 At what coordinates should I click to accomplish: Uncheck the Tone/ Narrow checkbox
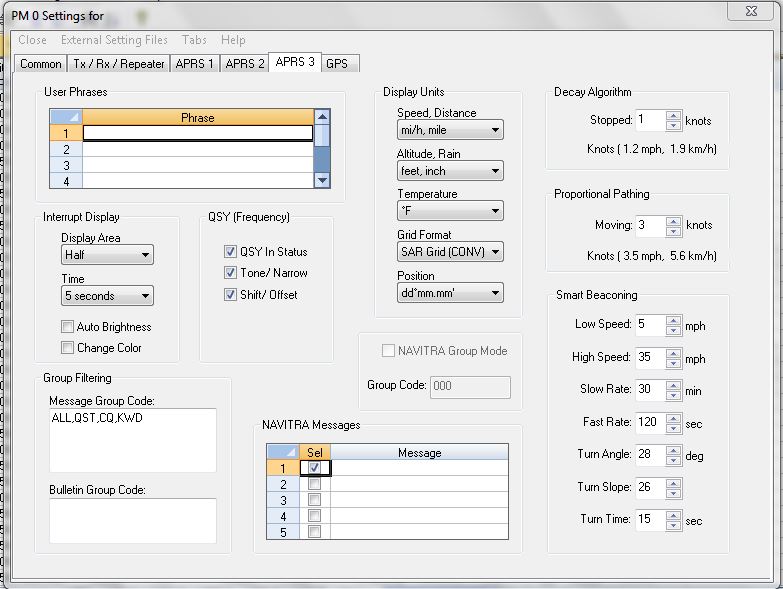point(230,273)
